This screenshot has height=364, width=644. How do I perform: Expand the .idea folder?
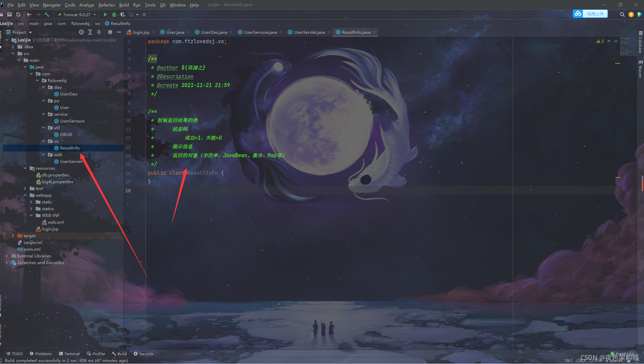click(x=13, y=47)
